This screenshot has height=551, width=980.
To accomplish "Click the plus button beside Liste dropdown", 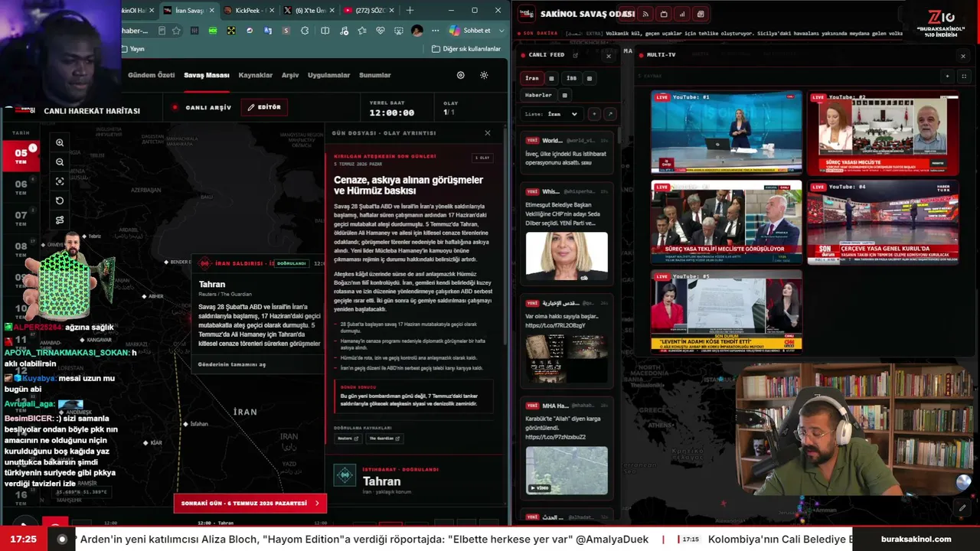I will (593, 114).
